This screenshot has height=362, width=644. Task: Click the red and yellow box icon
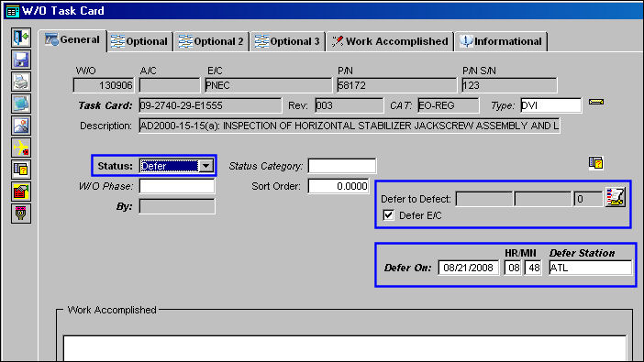coord(21,192)
